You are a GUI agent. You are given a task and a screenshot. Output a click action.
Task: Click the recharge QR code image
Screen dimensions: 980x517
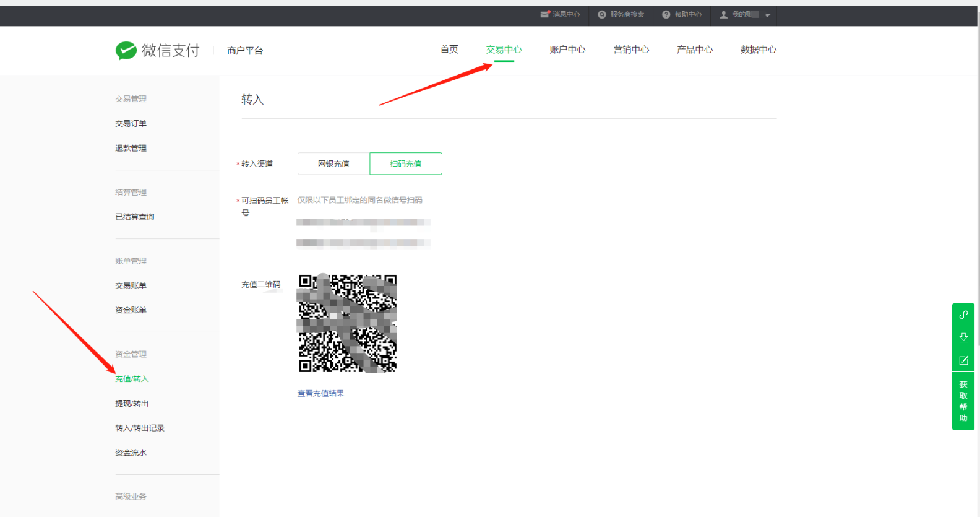[347, 323]
